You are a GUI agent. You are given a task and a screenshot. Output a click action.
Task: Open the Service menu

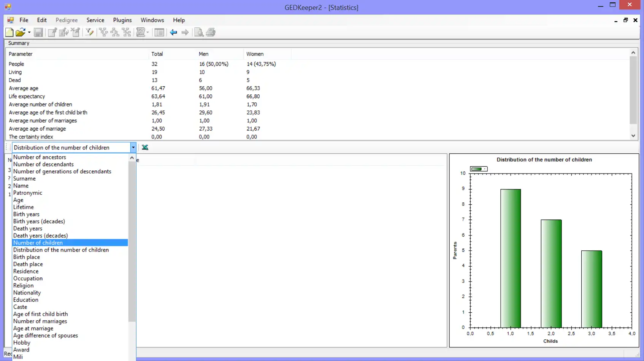(95, 20)
